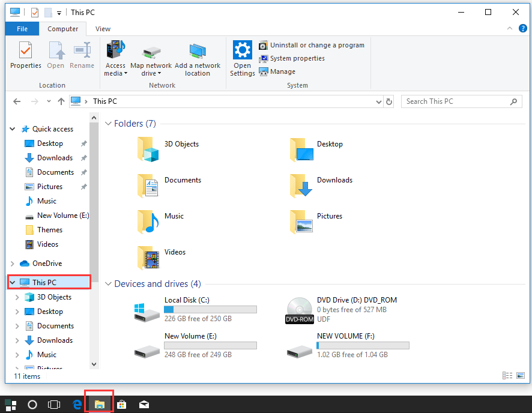Click navigation pane scrollbar down arrow
The image size is (532, 413).
[x=94, y=364]
